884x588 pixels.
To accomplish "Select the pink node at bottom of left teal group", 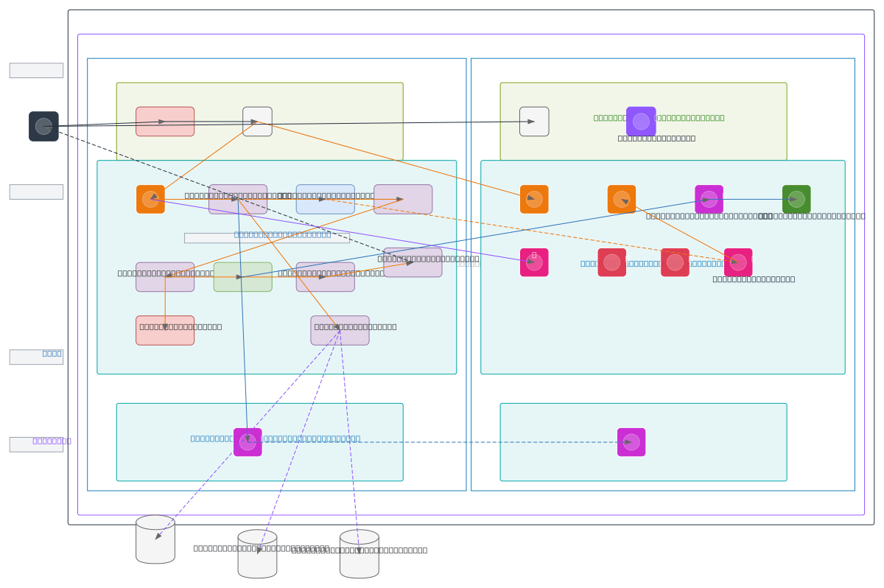I will (165, 330).
